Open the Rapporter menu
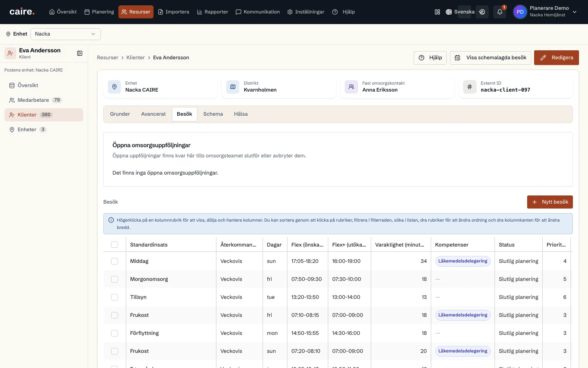 tap(212, 12)
